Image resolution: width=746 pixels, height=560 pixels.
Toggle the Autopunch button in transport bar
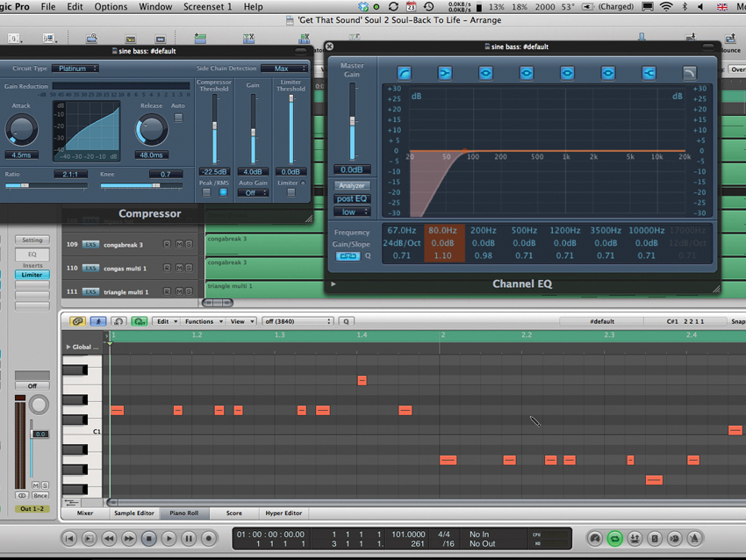(x=635, y=539)
